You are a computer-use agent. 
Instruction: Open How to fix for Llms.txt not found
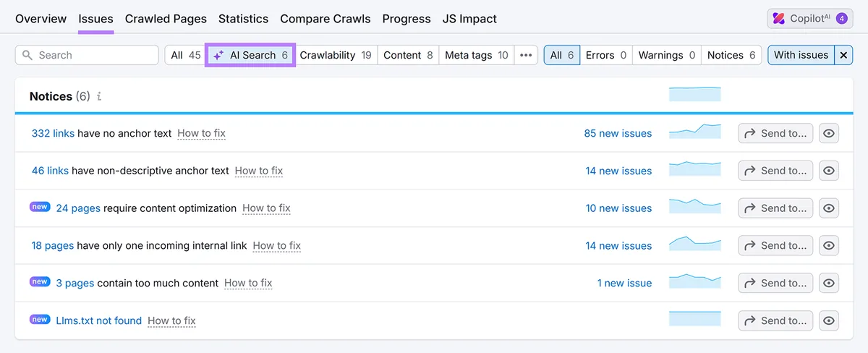(171, 320)
